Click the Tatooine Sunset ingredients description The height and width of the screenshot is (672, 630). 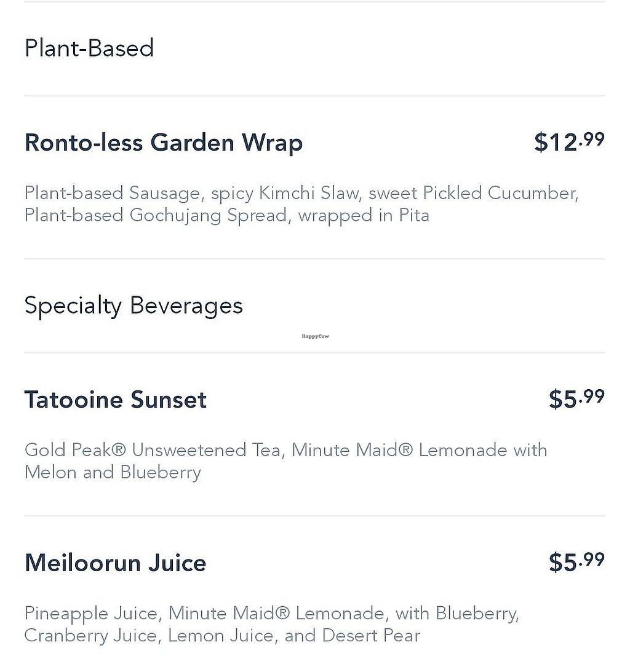click(285, 461)
